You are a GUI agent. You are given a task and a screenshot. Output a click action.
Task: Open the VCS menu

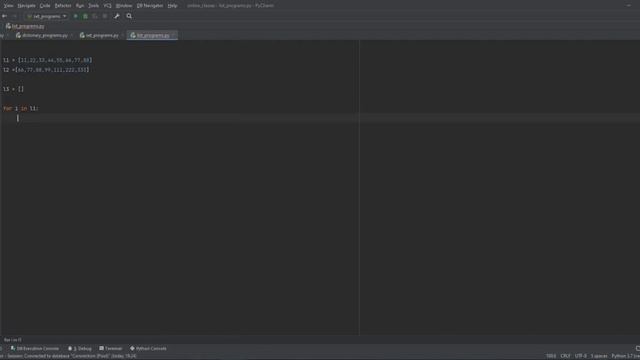tap(107, 6)
